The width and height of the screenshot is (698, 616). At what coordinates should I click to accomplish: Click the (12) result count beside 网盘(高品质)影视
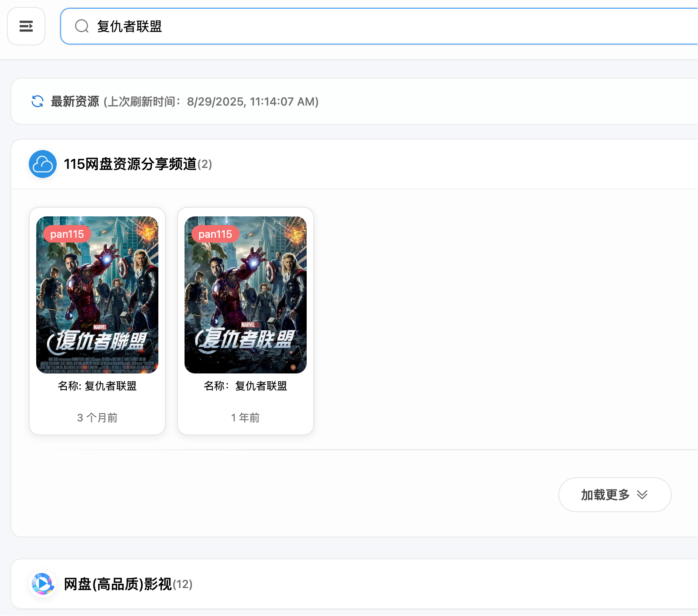tap(183, 585)
